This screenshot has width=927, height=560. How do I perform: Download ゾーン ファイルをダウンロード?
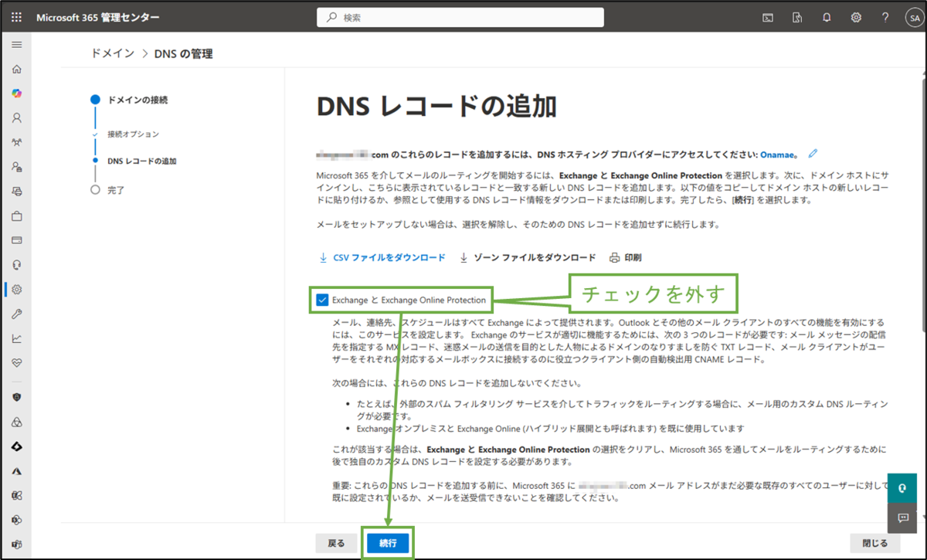(x=528, y=257)
